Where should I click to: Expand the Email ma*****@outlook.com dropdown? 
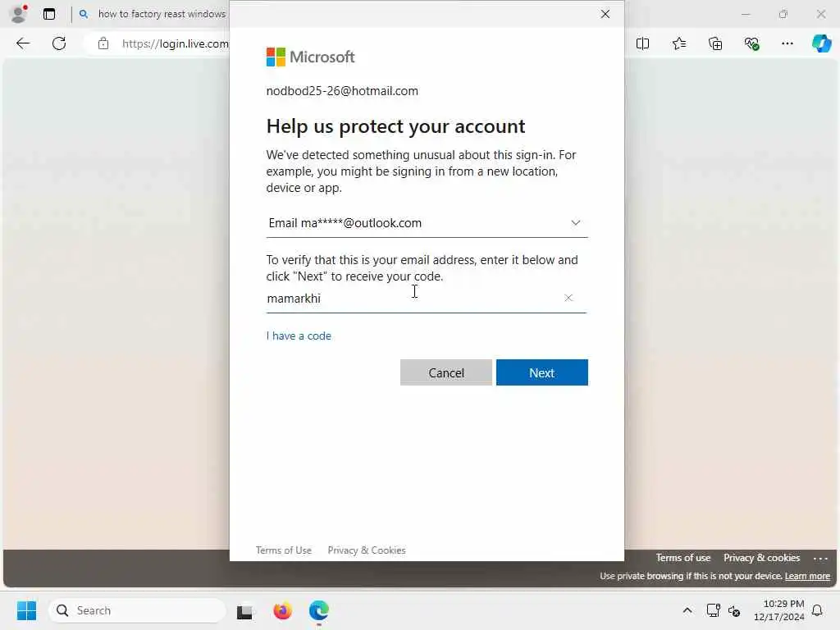(x=427, y=223)
